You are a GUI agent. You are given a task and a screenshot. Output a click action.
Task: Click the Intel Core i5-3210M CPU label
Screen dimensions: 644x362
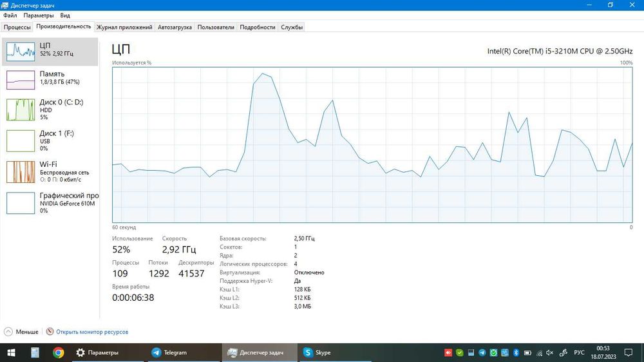coord(560,52)
